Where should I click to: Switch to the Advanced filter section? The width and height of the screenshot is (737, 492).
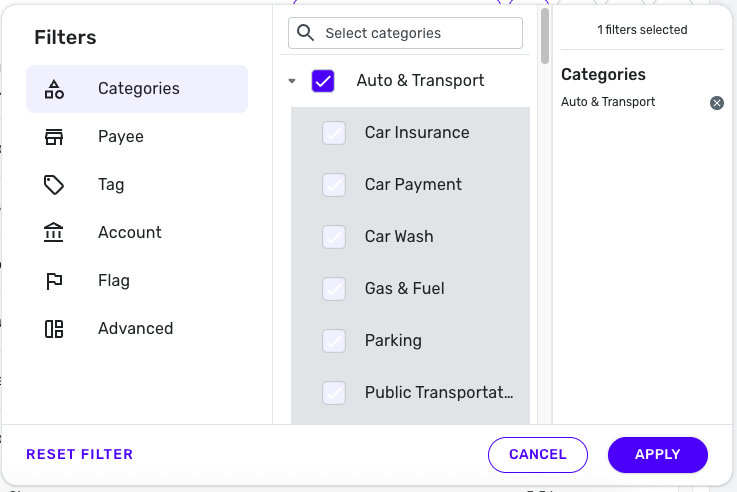(135, 329)
